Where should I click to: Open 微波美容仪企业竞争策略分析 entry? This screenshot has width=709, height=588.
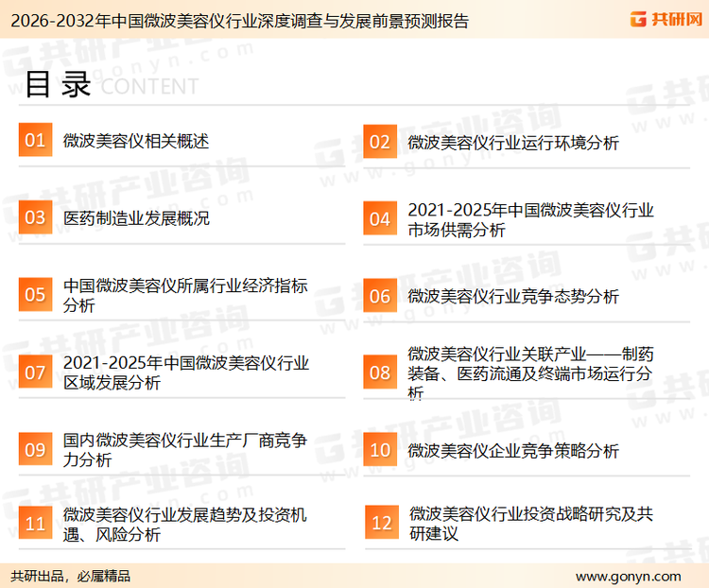click(513, 451)
